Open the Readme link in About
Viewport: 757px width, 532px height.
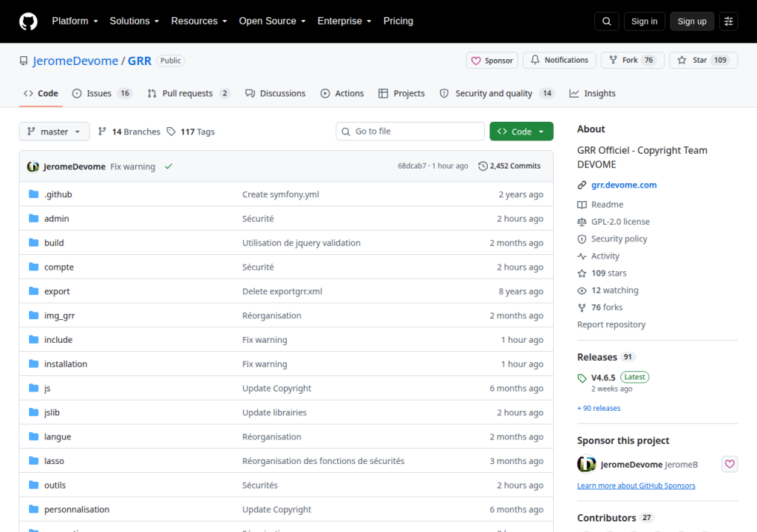coord(608,205)
